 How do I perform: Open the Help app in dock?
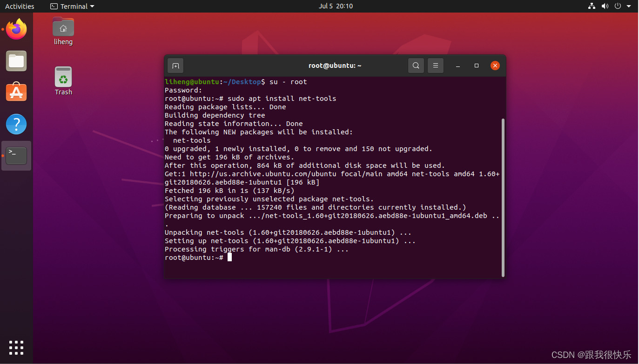point(16,124)
